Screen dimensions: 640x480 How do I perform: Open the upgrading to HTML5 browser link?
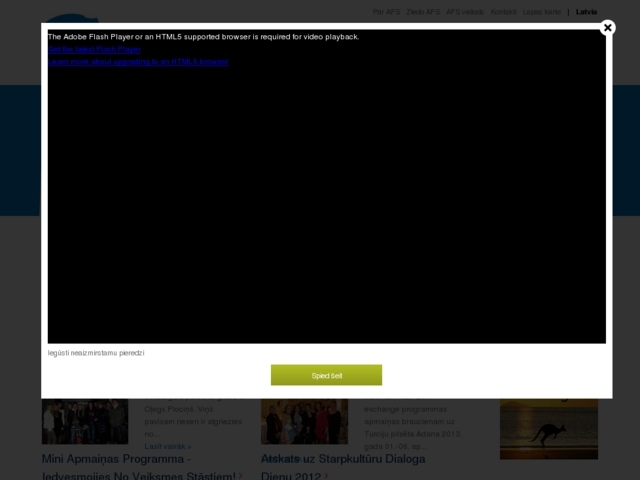tap(138, 62)
